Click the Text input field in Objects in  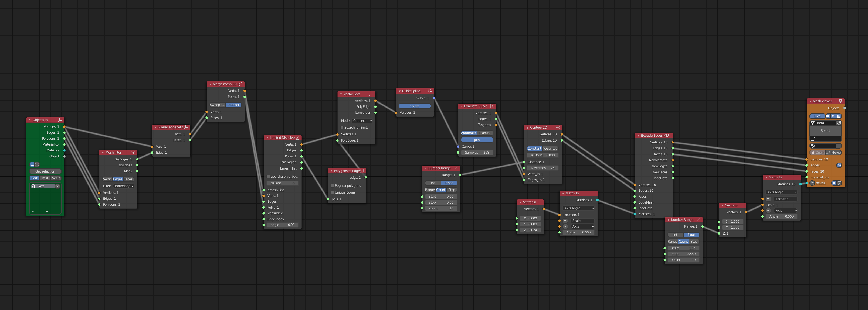point(45,186)
